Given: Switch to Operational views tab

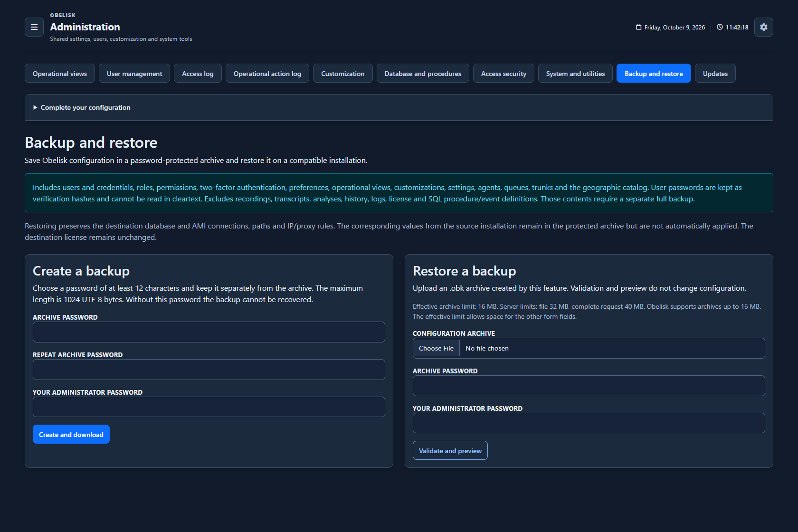Looking at the screenshot, I should 60,74.
